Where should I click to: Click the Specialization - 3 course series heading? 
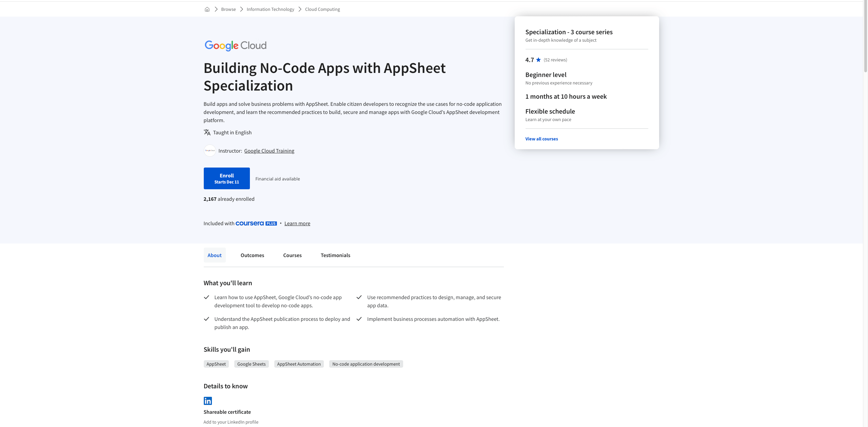click(x=569, y=32)
